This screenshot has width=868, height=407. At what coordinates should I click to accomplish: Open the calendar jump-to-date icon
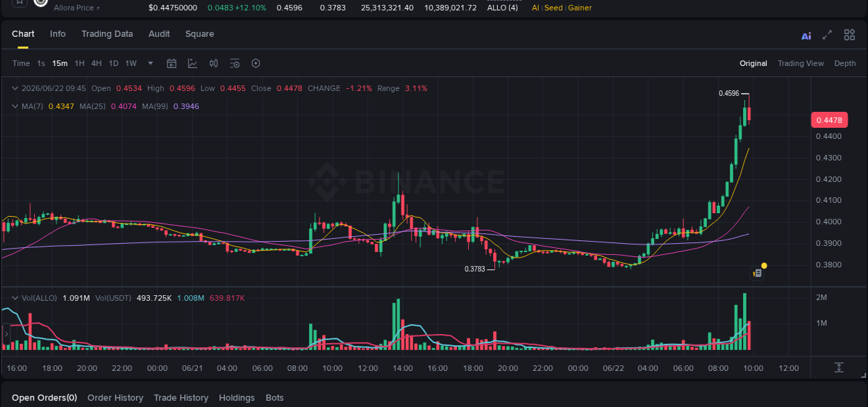172,63
